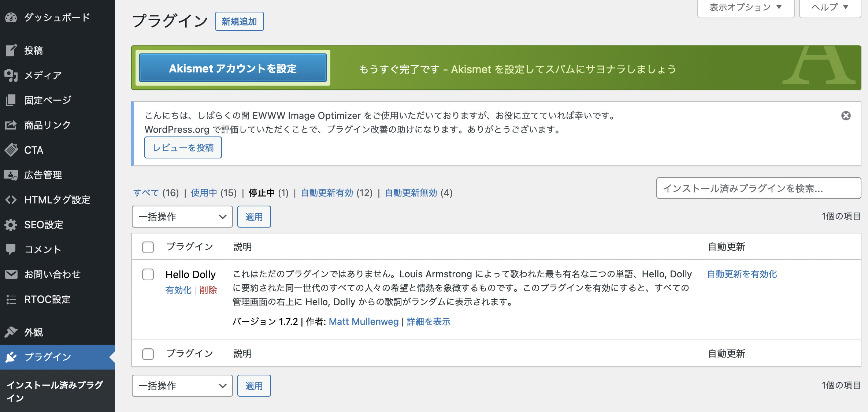Click the comment bubble icon (コメント)

click(x=11, y=249)
